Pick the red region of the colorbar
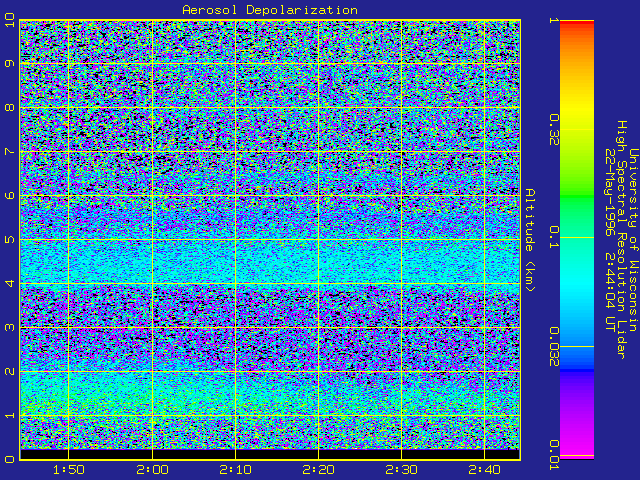The height and width of the screenshot is (480, 640). pyautogui.click(x=577, y=24)
